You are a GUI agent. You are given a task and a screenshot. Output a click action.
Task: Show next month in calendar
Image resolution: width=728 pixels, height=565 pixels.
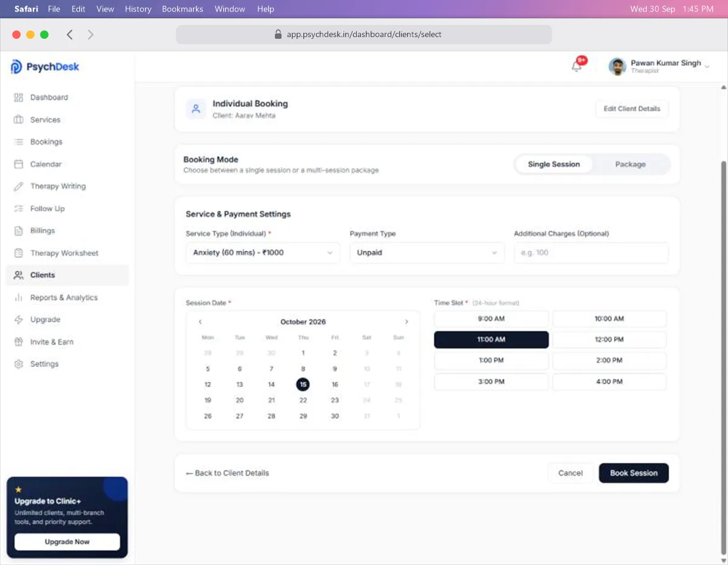pos(406,322)
